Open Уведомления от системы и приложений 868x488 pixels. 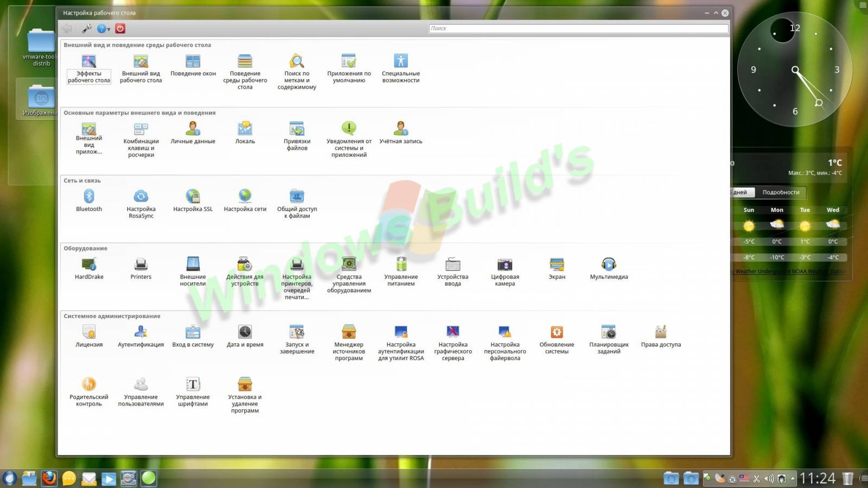click(x=349, y=140)
